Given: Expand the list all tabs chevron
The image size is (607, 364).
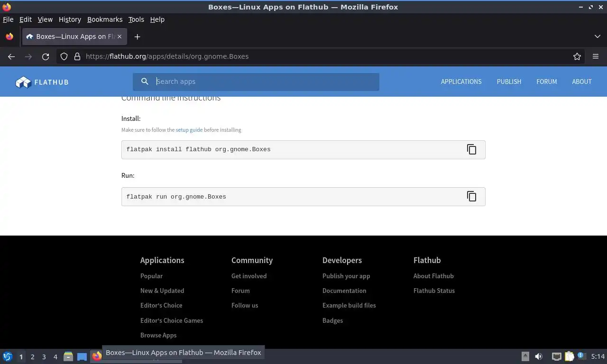Looking at the screenshot, I should 598,36.
